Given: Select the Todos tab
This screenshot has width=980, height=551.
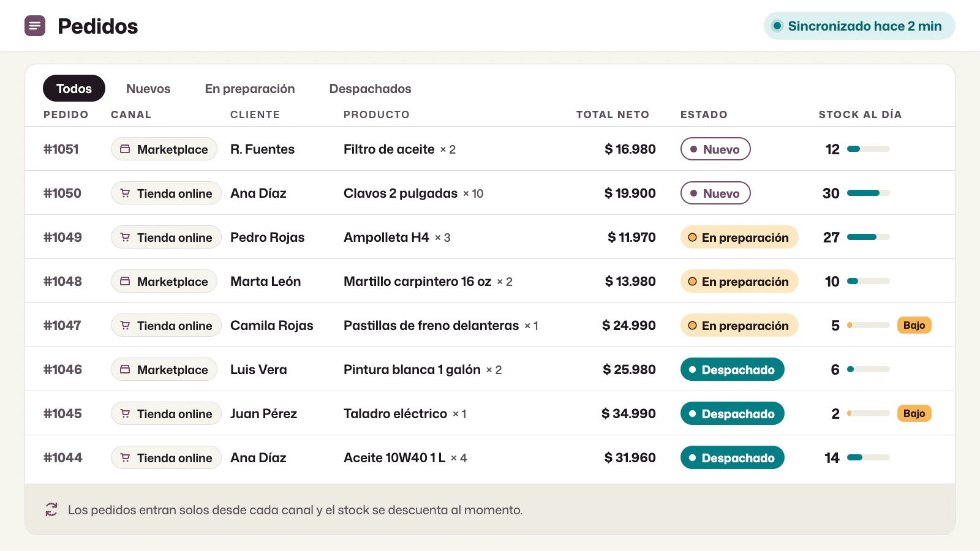Looking at the screenshot, I should pyautogui.click(x=74, y=88).
